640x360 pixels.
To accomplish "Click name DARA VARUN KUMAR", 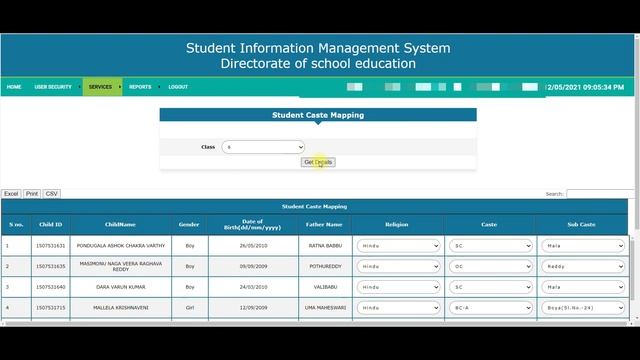I will [x=121, y=287].
